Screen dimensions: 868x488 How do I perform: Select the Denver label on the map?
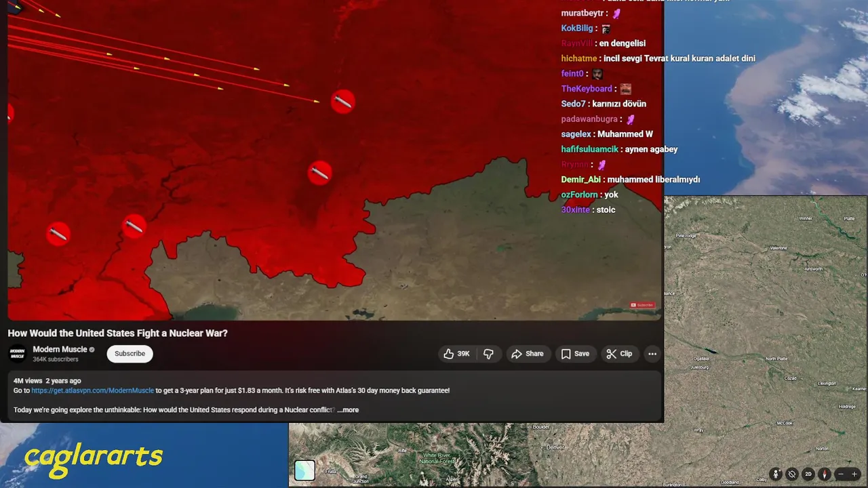click(x=555, y=447)
